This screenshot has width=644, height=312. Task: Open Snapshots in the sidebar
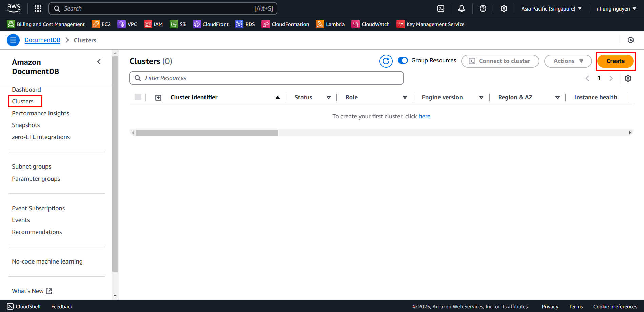[26, 125]
